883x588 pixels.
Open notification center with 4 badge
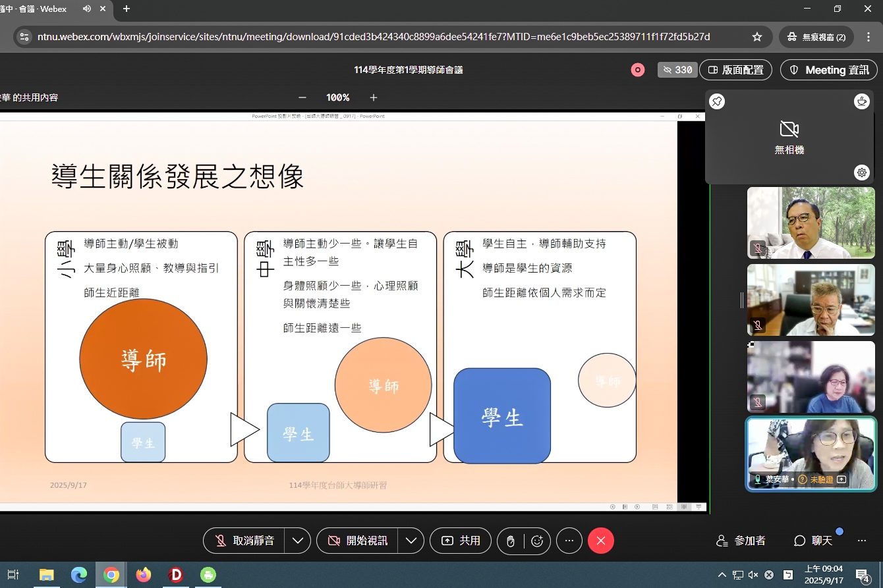pos(863,575)
